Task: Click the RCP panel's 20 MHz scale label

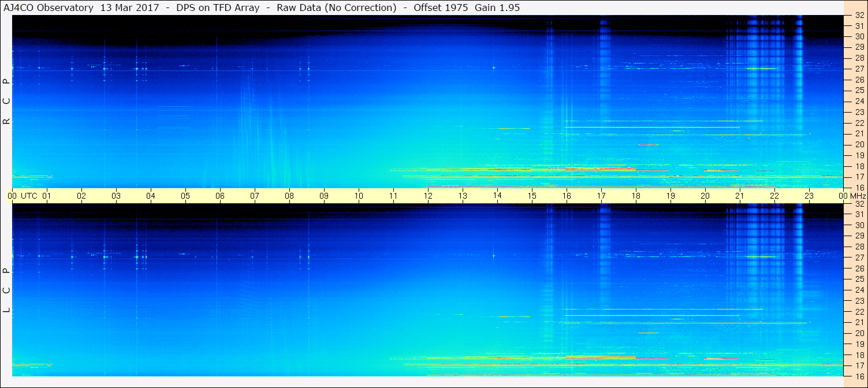Action: pos(859,144)
